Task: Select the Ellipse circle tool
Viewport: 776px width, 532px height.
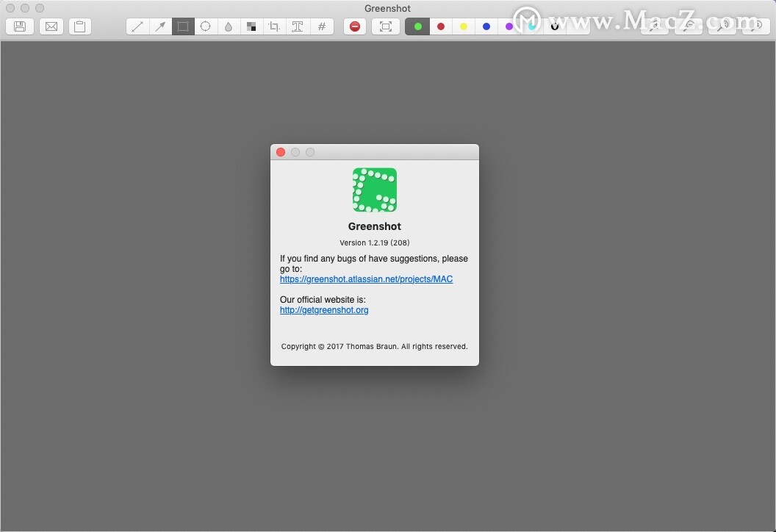Action: coord(206,26)
